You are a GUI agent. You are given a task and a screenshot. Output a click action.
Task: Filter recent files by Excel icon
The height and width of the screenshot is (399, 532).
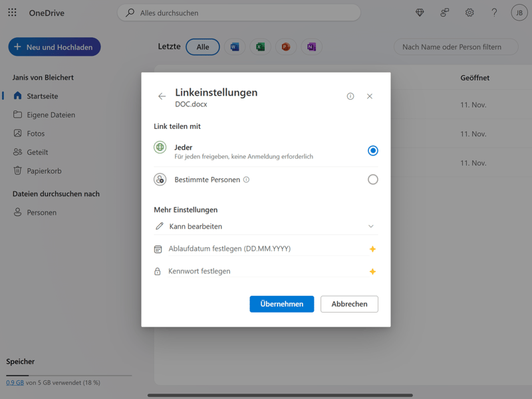(x=260, y=47)
